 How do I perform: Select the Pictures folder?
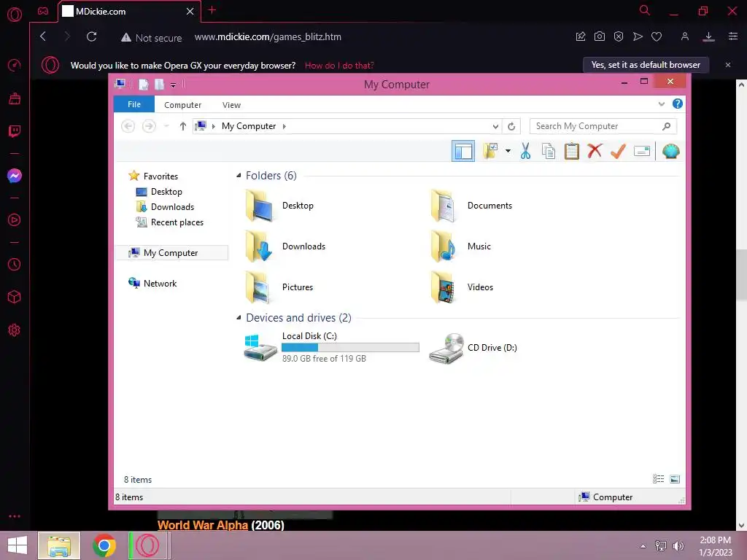pos(279,287)
